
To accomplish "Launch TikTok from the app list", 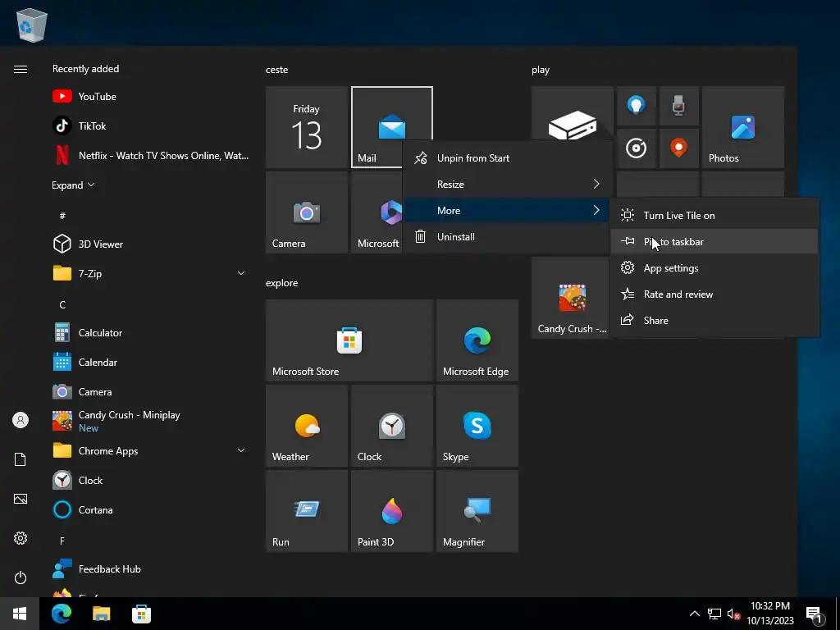I will (x=150, y=126).
